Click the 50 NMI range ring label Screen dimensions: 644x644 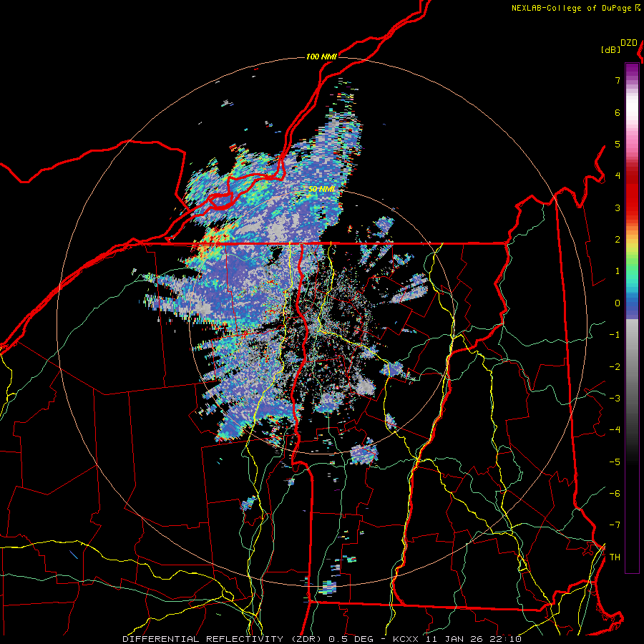pos(321,189)
